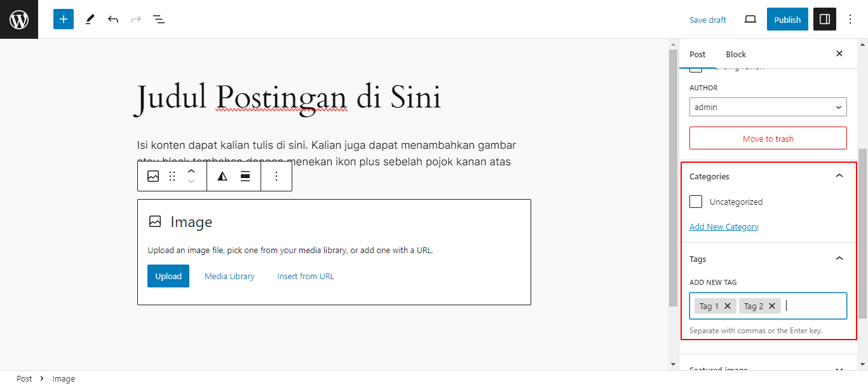Click the WordPress logo in the corner
The height and width of the screenshot is (386, 868).
click(x=18, y=19)
